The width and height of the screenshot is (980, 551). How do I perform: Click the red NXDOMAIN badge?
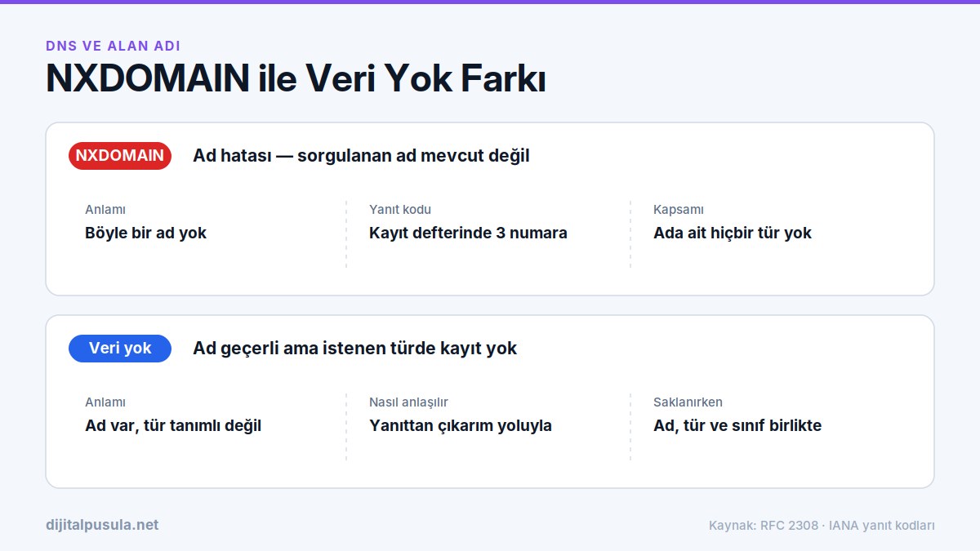pos(120,155)
